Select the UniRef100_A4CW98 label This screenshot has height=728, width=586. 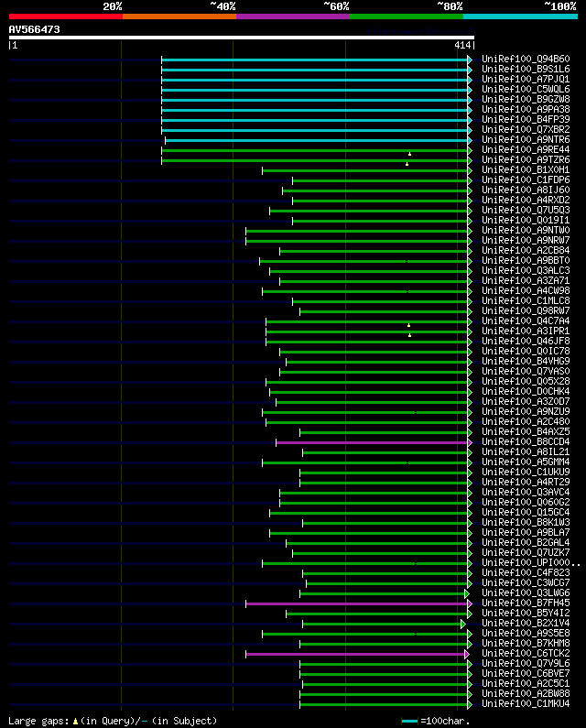click(x=526, y=290)
